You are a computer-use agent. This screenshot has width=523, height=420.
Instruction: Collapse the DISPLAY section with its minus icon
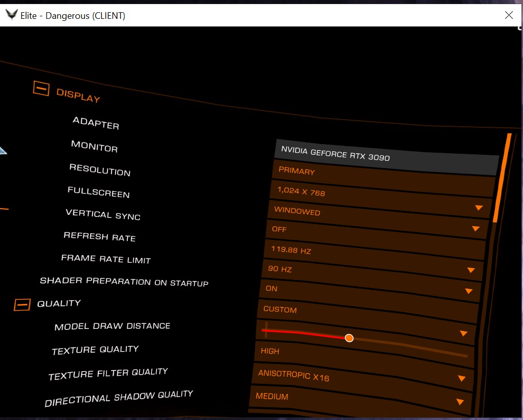41,89
